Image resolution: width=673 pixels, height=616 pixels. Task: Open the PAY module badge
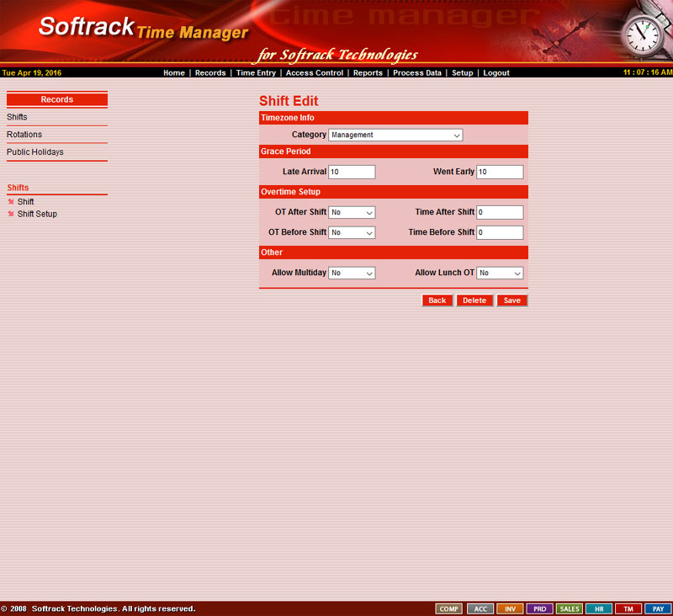coord(659,608)
